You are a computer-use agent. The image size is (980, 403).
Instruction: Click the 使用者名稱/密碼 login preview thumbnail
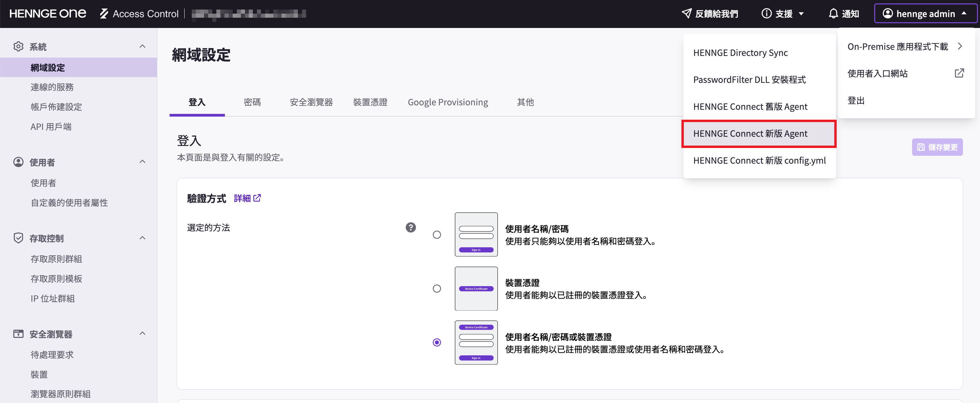click(x=476, y=235)
